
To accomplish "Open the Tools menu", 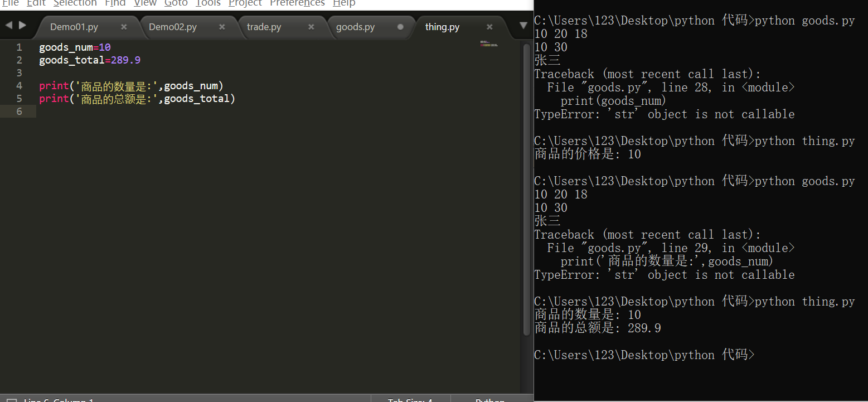I will click(x=208, y=3).
